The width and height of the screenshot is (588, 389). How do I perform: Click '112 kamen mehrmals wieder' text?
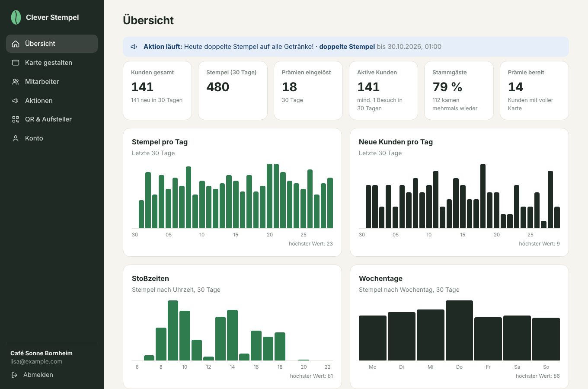[455, 104]
